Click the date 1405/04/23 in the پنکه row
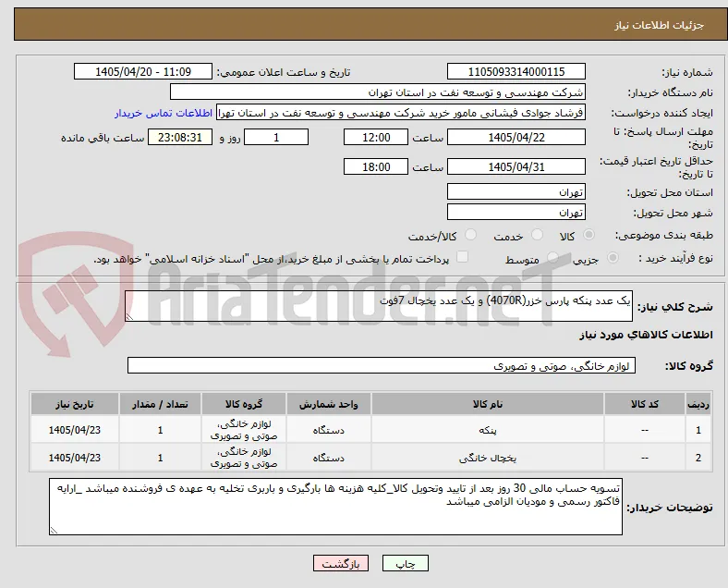Image resolution: width=728 pixels, height=588 pixels. tap(74, 430)
